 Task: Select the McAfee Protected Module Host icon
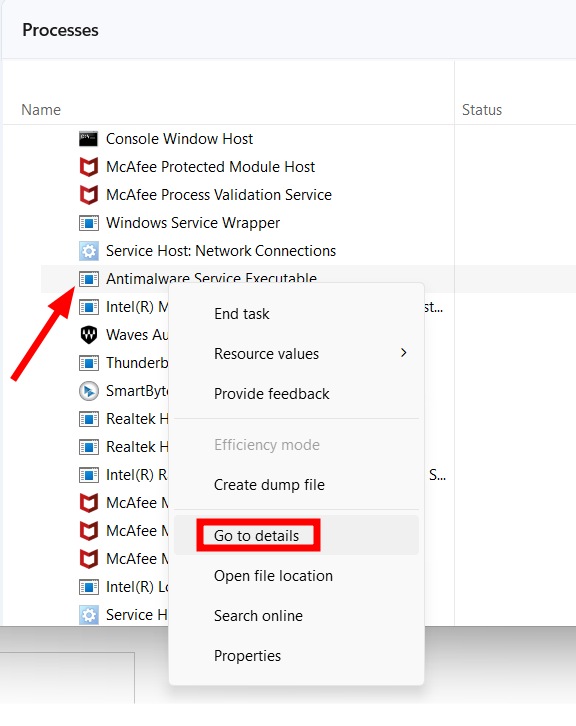(x=88, y=167)
